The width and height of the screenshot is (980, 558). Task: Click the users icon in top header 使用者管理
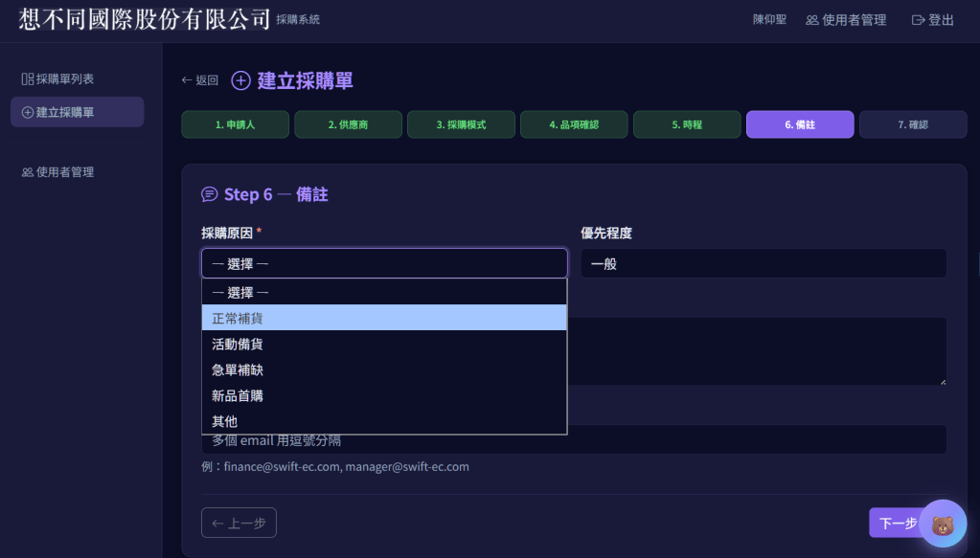pos(811,20)
